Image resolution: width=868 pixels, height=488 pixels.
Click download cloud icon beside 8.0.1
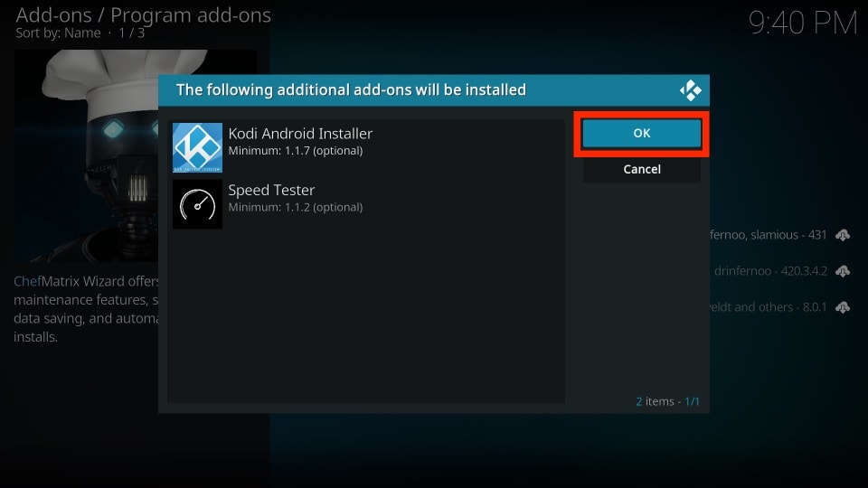point(843,307)
